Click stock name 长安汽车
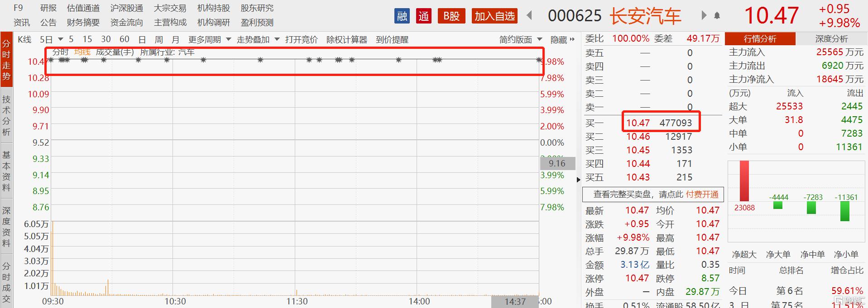868x308 pixels. click(x=645, y=16)
